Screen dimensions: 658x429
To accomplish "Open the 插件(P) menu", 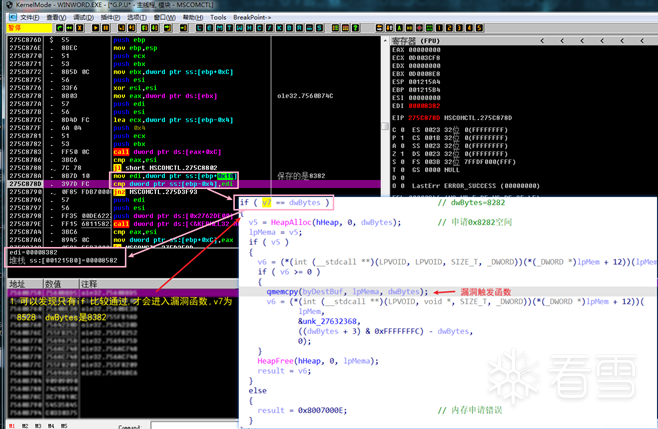I will [x=110, y=17].
